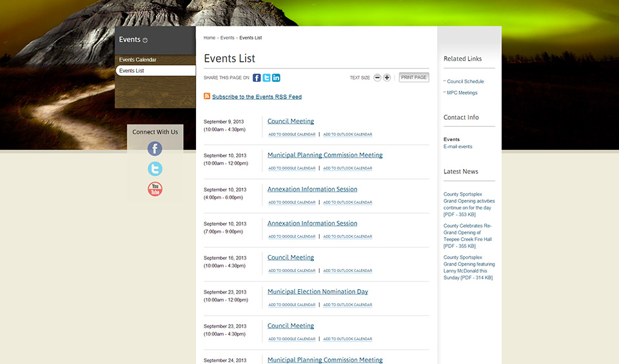Open Events Calendar in sidebar menu
The width and height of the screenshot is (619, 364).
pyautogui.click(x=137, y=60)
